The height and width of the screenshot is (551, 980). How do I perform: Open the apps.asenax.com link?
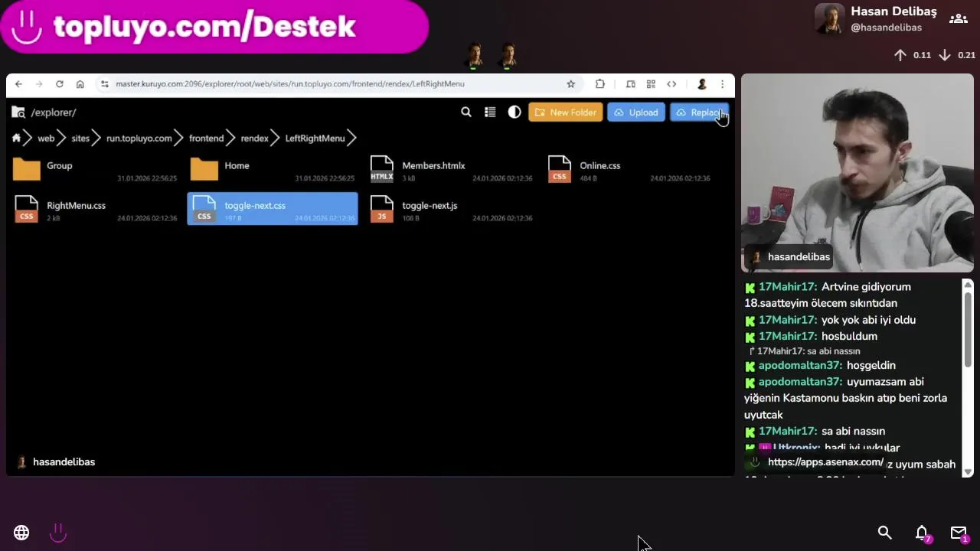tap(825, 462)
